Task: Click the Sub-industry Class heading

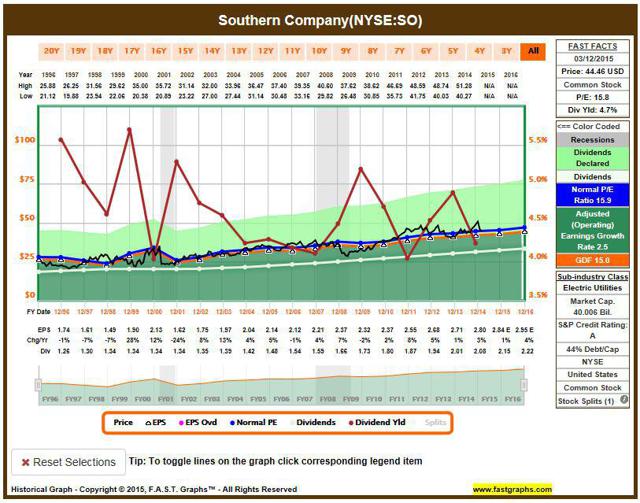Action: 593,276
